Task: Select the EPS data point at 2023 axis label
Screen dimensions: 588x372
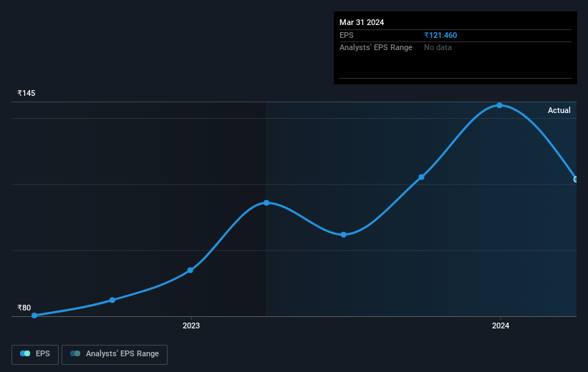Action: coord(190,270)
